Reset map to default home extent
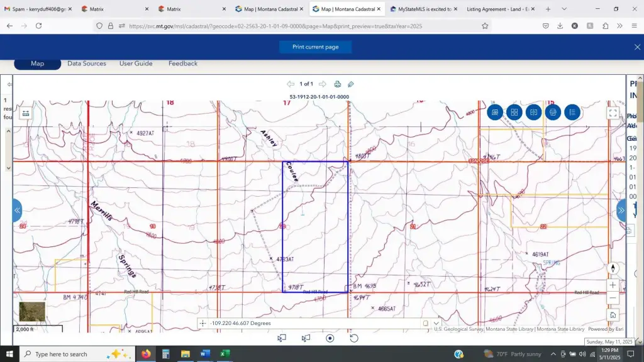644x362 pixels. pos(613,315)
